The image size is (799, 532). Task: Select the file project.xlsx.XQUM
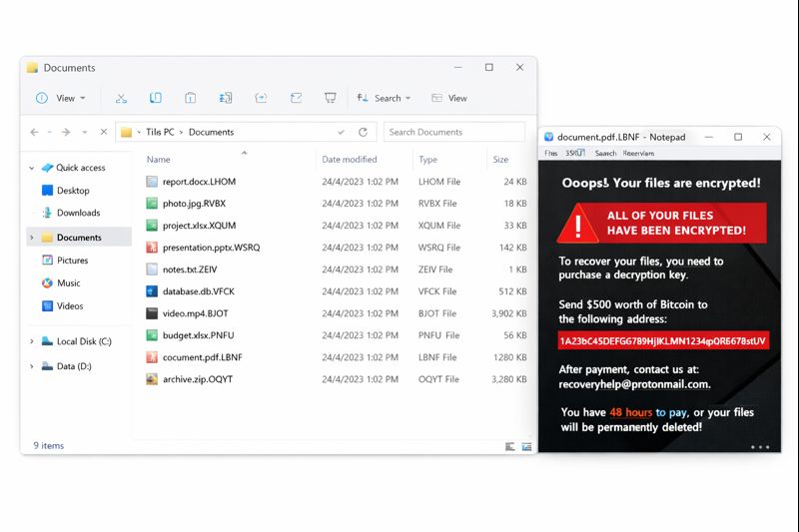[337, 225]
